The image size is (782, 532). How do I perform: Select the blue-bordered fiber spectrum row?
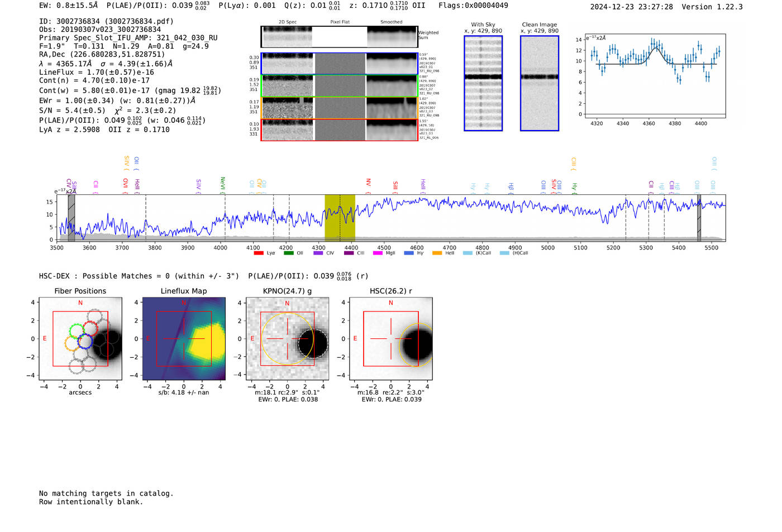click(339, 64)
